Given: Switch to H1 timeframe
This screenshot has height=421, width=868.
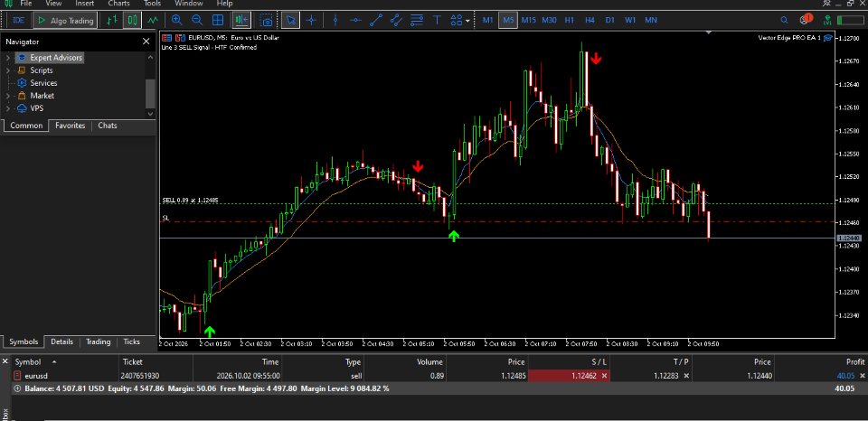Looking at the screenshot, I should click(569, 20).
